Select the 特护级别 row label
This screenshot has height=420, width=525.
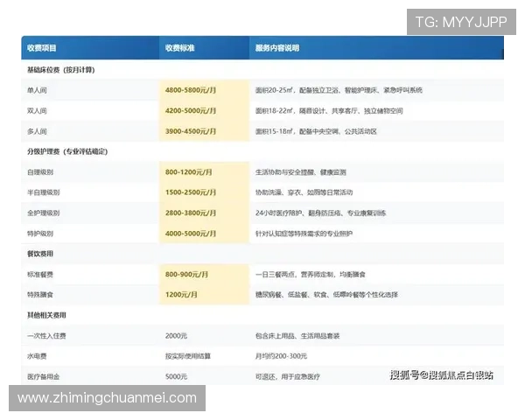tap(40, 234)
